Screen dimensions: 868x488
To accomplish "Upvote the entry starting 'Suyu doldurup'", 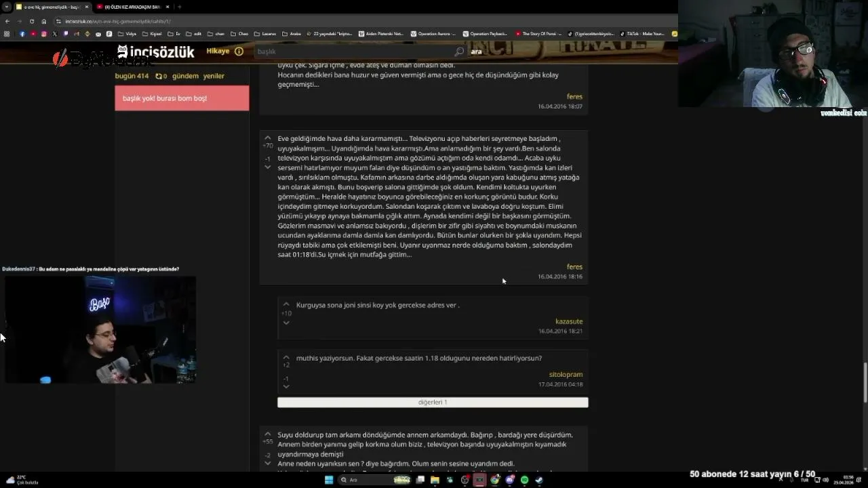I will point(267,434).
